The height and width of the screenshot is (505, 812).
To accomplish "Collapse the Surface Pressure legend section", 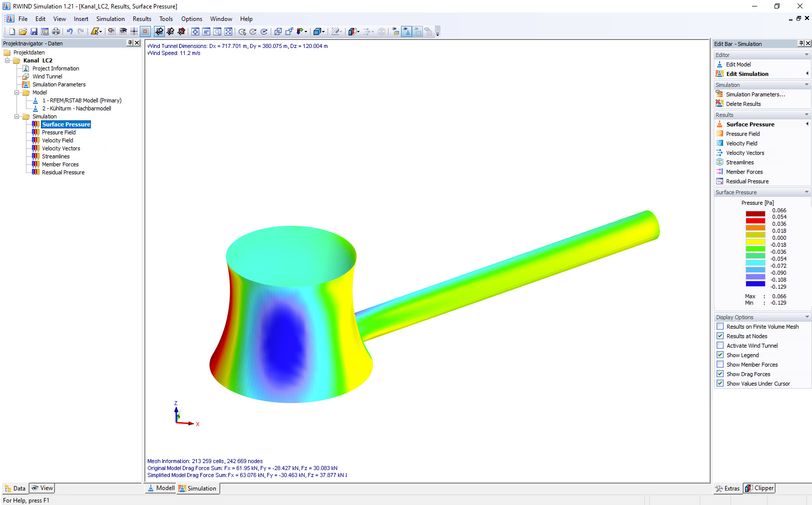I will pyautogui.click(x=807, y=192).
